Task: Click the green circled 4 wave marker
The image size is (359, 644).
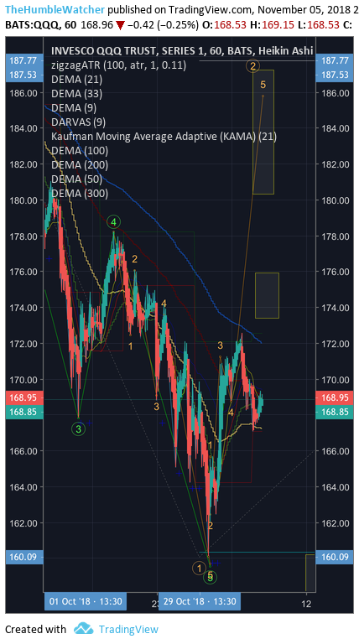Action: pyautogui.click(x=114, y=222)
